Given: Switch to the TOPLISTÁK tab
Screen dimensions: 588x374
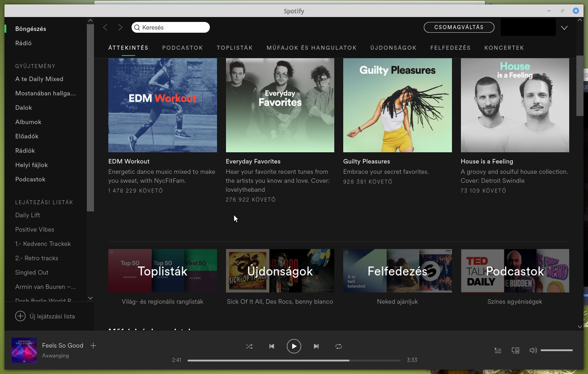Looking at the screenshot, I should tap(235, 48).
